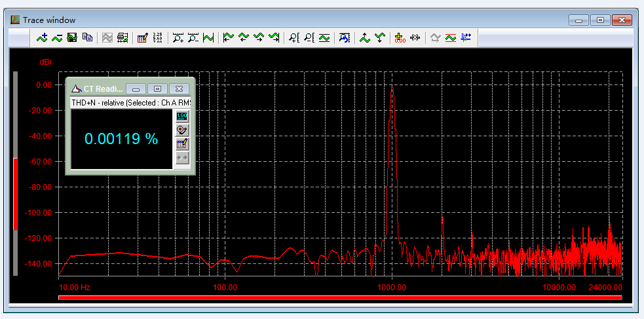Maximize the CT Reading window
This screenshot has width=644, height=319.
click(158, 88)
